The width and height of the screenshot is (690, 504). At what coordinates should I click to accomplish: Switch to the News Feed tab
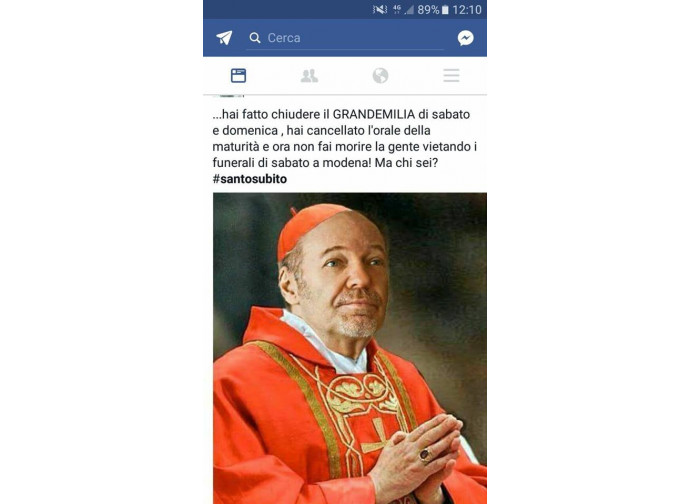click(238, 76)
